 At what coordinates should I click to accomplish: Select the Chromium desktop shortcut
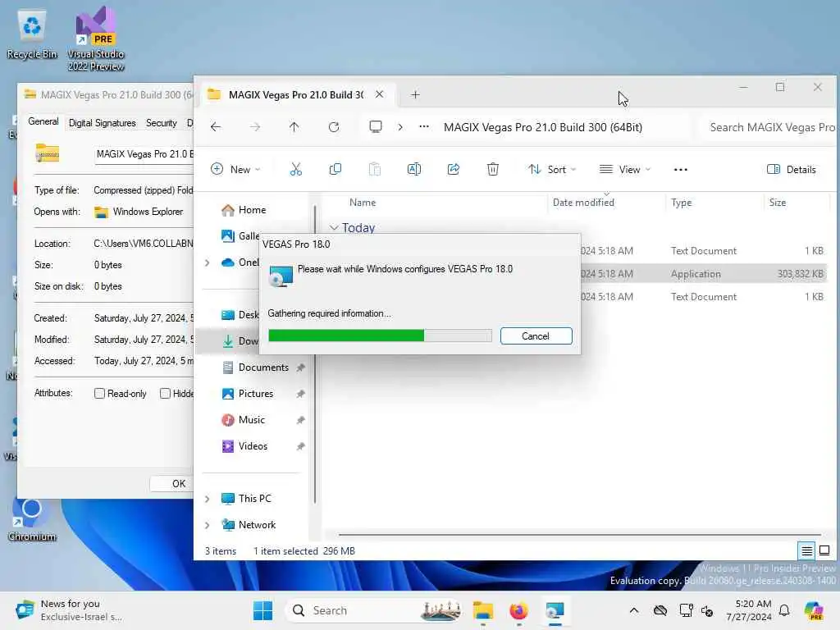(32, 518)
